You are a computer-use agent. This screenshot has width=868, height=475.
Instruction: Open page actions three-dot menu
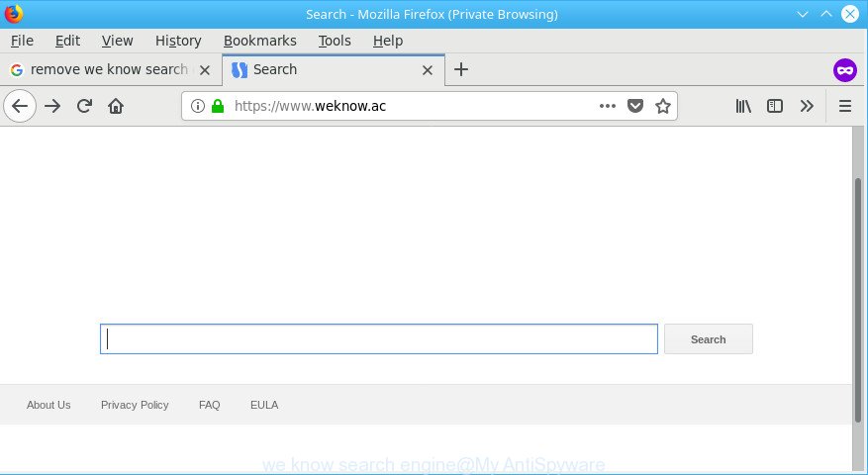click(608, 106)
